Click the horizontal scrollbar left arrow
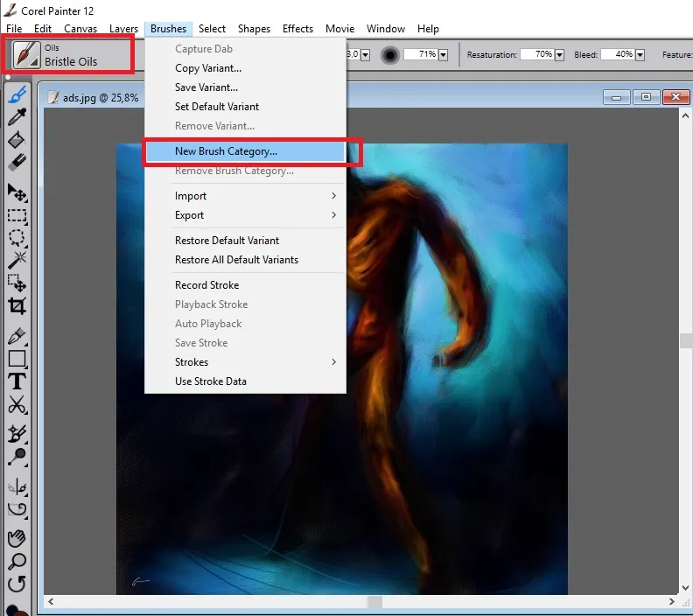The height and width of the screenshot is (616, 693). [52, 601]
